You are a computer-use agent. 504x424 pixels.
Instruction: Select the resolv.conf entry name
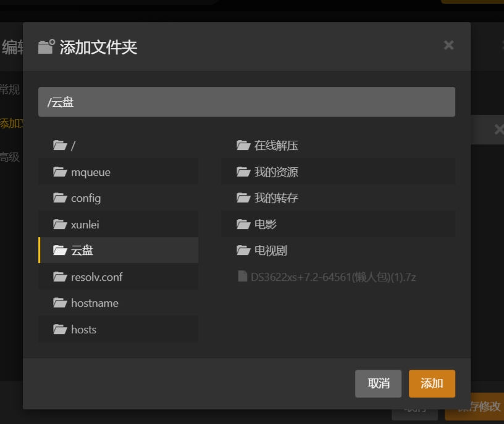pos(97,277)
